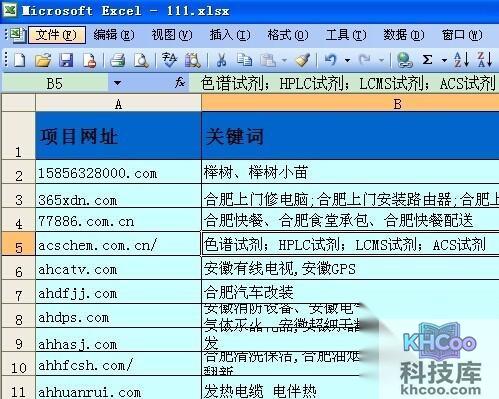Select row 11 header

[x=18, y=388]
